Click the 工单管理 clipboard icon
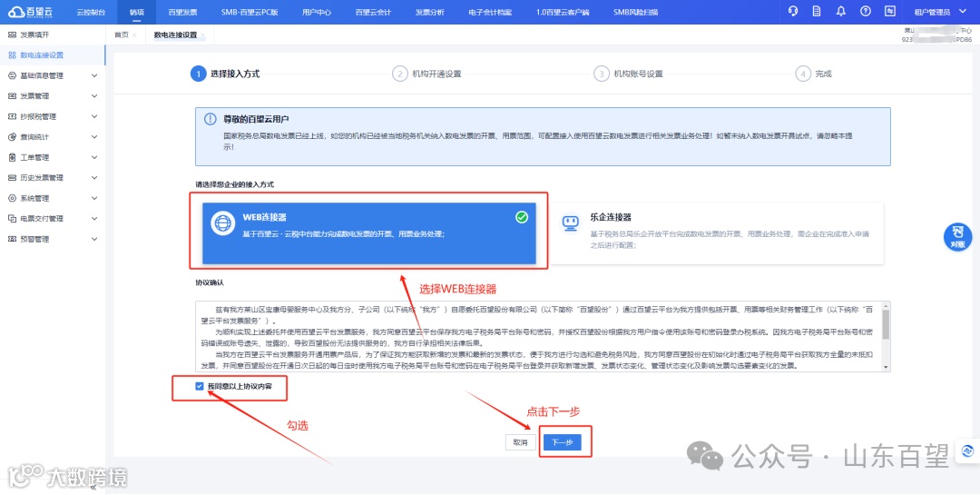Viewport: 980px width, 495px height. (x=13, y=157)
